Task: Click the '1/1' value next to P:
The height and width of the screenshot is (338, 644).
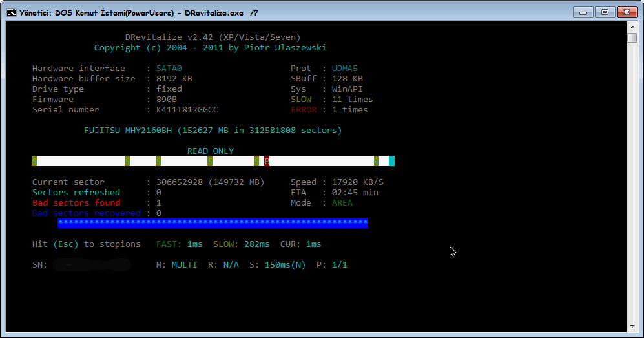Action: (x=339, y=265)
